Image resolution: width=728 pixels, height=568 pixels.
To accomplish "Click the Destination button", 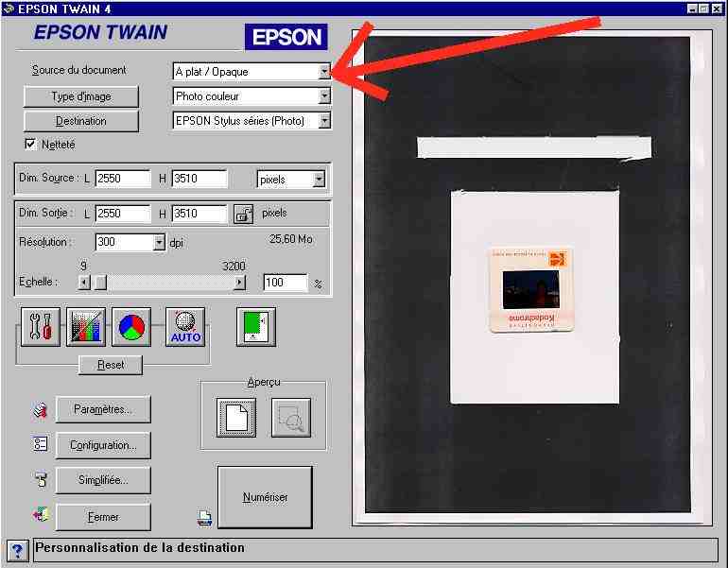I will tap(81, 121).
